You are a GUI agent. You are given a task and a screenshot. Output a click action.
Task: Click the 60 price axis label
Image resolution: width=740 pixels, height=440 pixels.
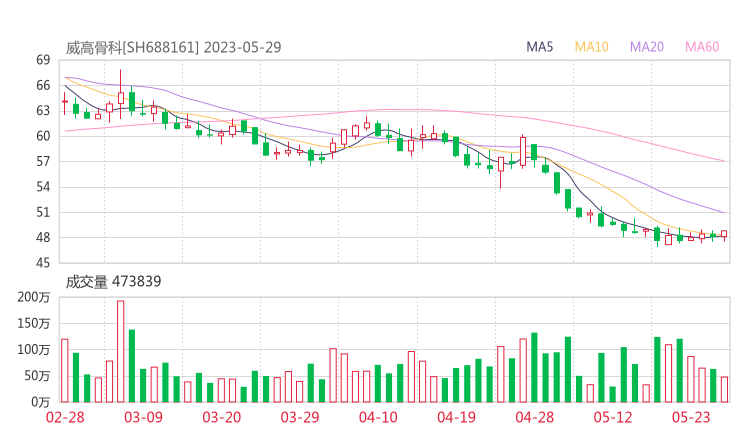point(43,136)
